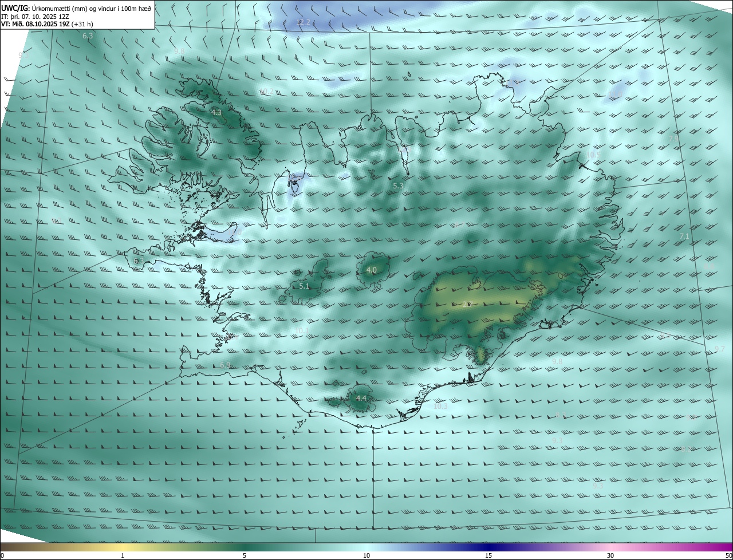Image resolution: width=733 pixels, height=560 pixels.
Task: Click the 0 tick on the color scale
Action: pos(2,555)
